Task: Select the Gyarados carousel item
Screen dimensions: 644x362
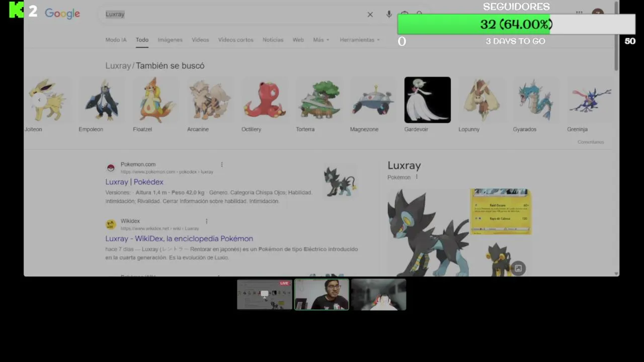Action: point(536,105)
